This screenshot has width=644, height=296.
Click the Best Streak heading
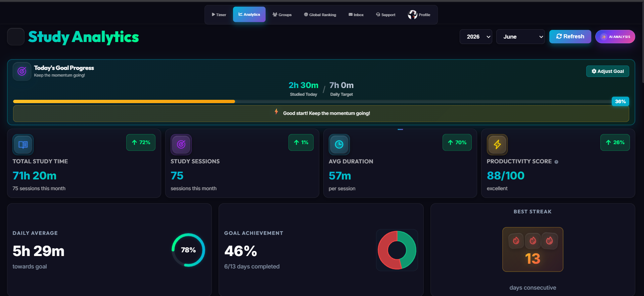tap(533, 212)
